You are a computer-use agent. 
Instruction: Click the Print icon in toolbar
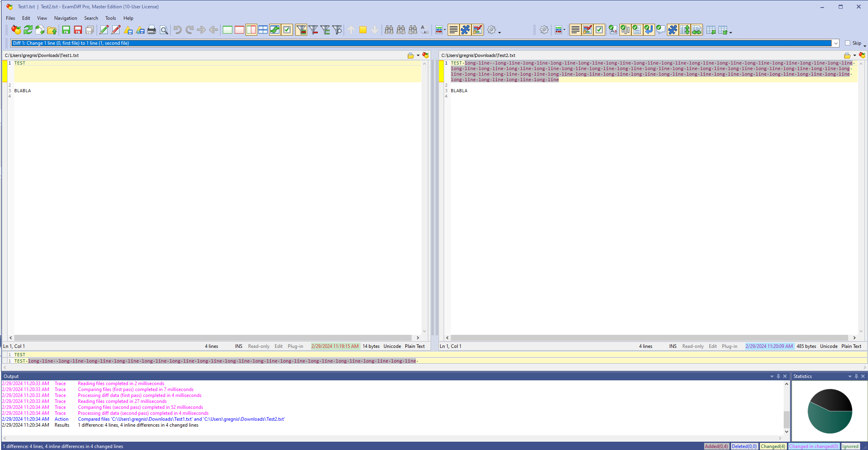point(152,30)
